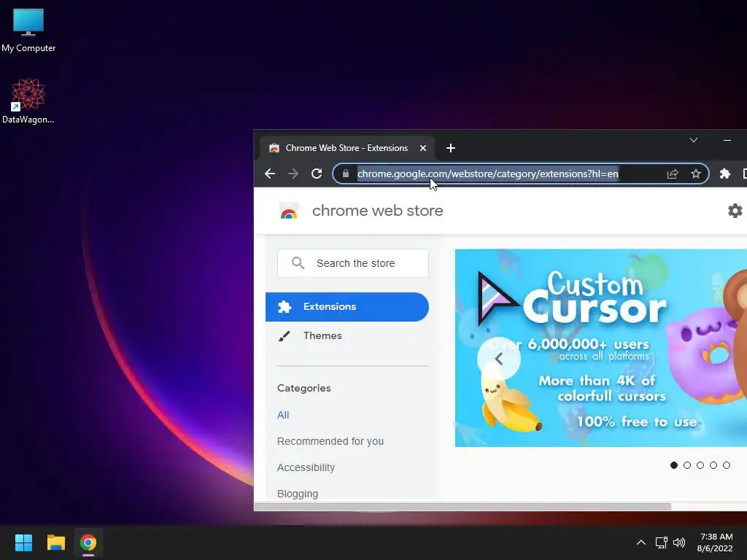This screenshot has height=560, width=747.
Task: Open Chrome extensions puzzle icon
Action: [x=724, y=174]
